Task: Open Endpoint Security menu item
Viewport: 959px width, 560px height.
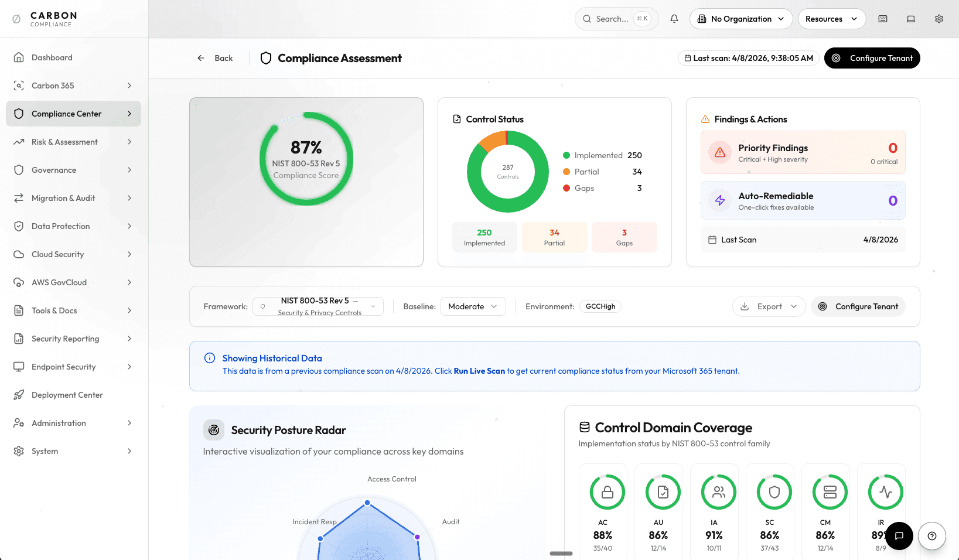Action: coord(73,367)
